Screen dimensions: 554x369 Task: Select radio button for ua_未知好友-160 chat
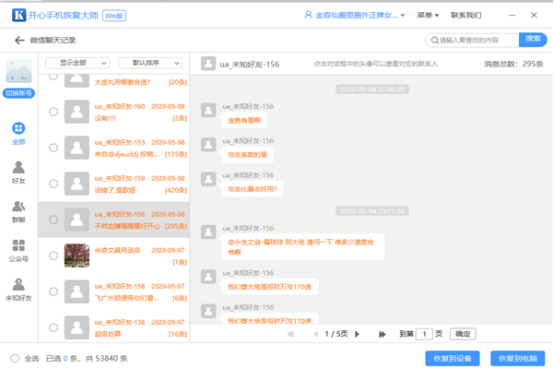pos(53,112)
